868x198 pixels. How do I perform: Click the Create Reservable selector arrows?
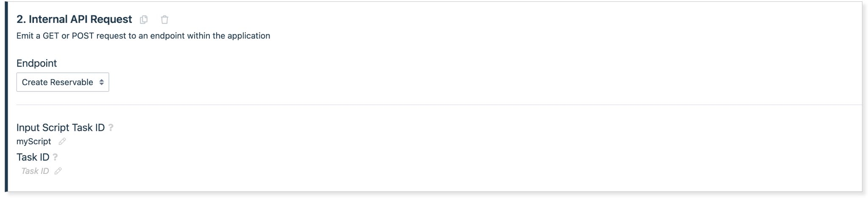tap(102, 82)
